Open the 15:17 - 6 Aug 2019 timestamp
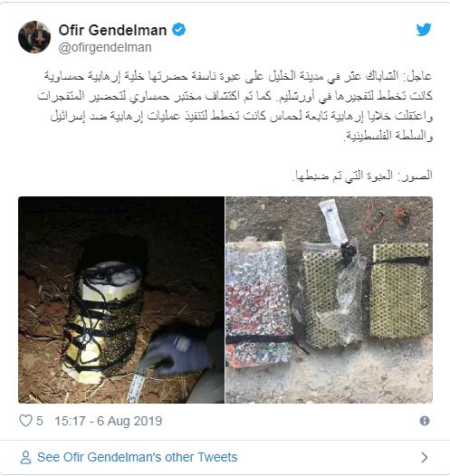Screen dimensions: 450x476 pyautogui.click(x=109, y=421)
